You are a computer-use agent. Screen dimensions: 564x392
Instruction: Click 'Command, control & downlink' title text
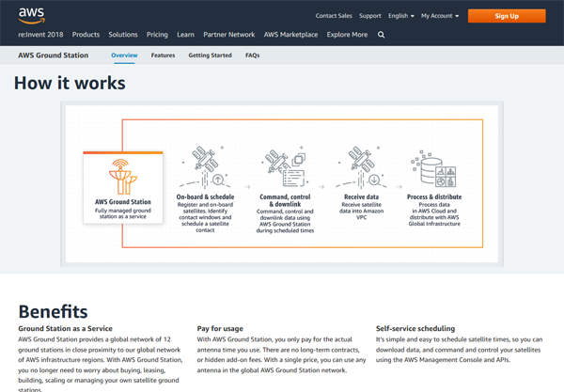tap(285, 200)
